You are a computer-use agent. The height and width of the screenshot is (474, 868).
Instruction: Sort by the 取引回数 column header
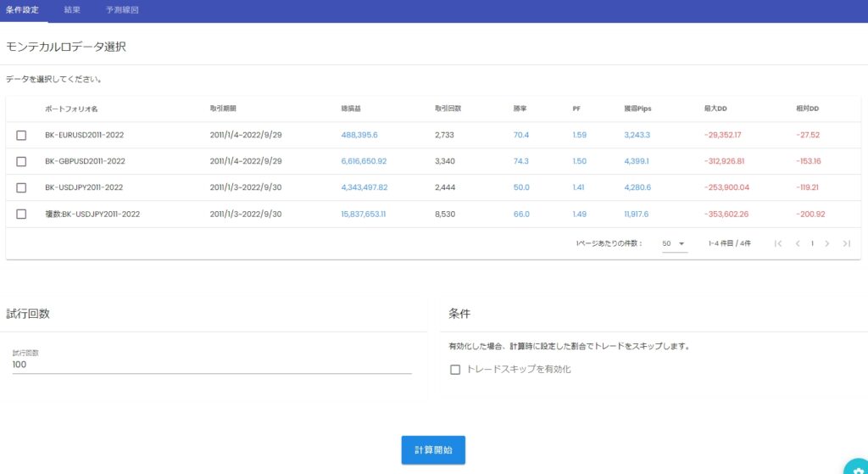tap(448, 109)
